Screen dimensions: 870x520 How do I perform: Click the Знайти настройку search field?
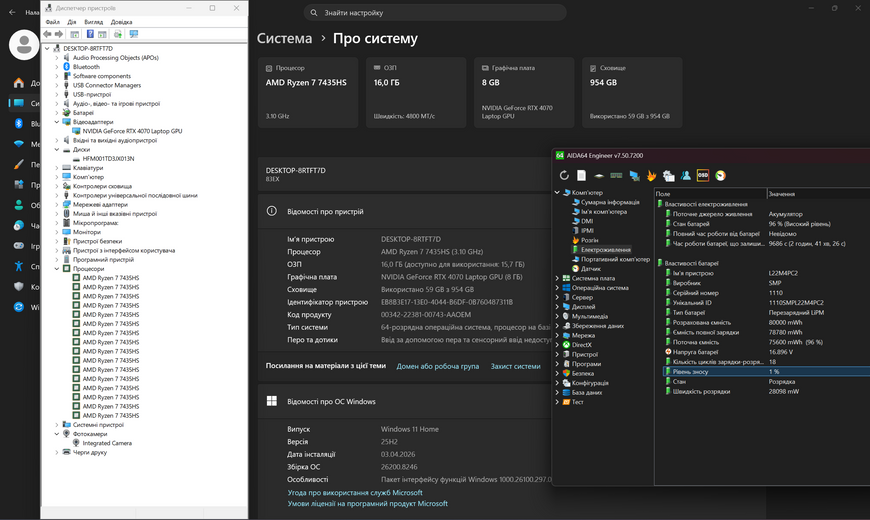435,12
